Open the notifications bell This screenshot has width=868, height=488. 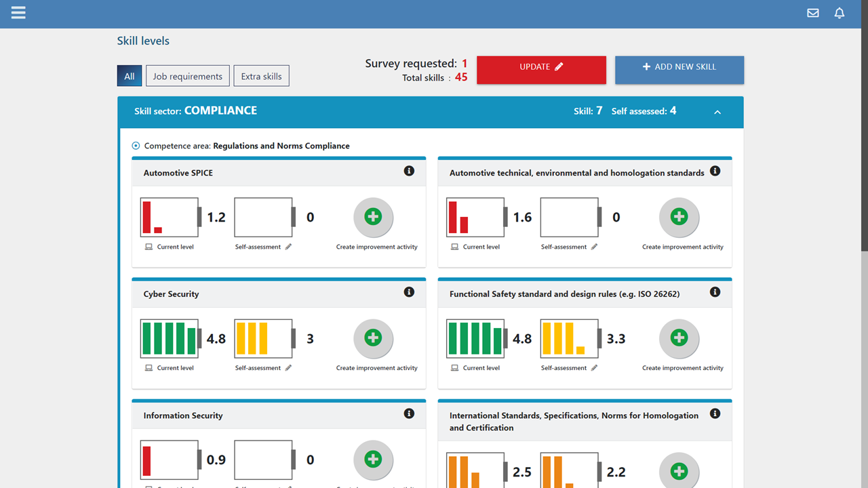tap(840, 13)
